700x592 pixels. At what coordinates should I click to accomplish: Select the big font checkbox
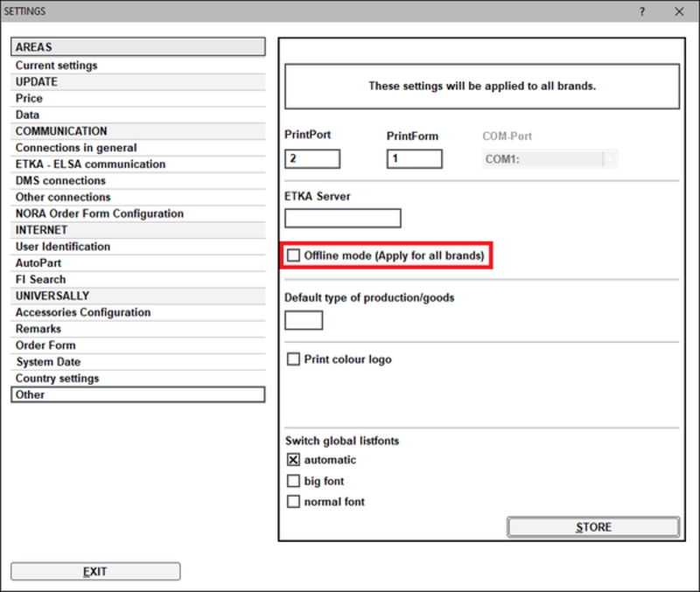pos(294,481)
